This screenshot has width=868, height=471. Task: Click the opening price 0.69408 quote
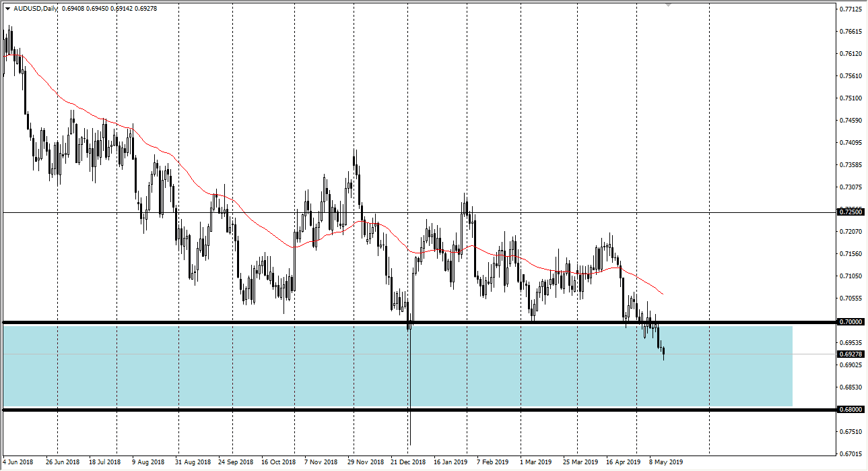[73, 8]
